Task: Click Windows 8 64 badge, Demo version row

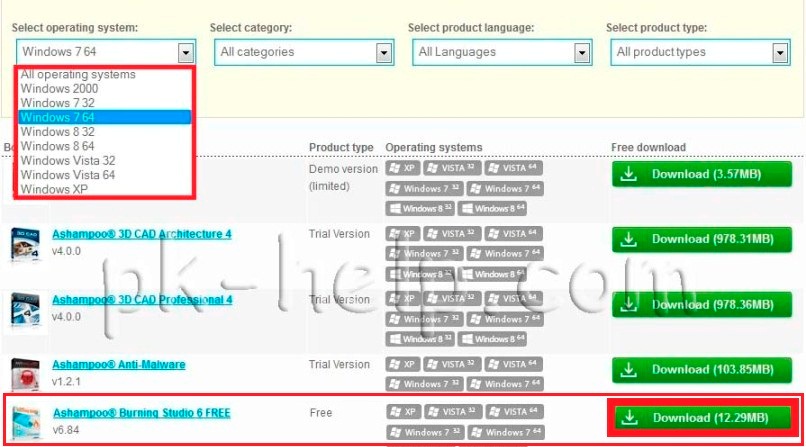Action: (492, 209)
